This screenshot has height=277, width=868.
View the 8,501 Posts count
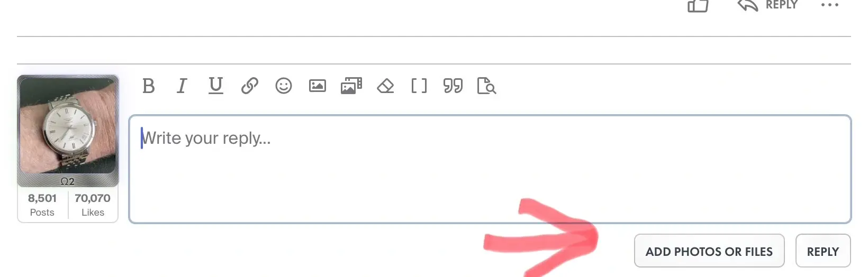(42, 205)
